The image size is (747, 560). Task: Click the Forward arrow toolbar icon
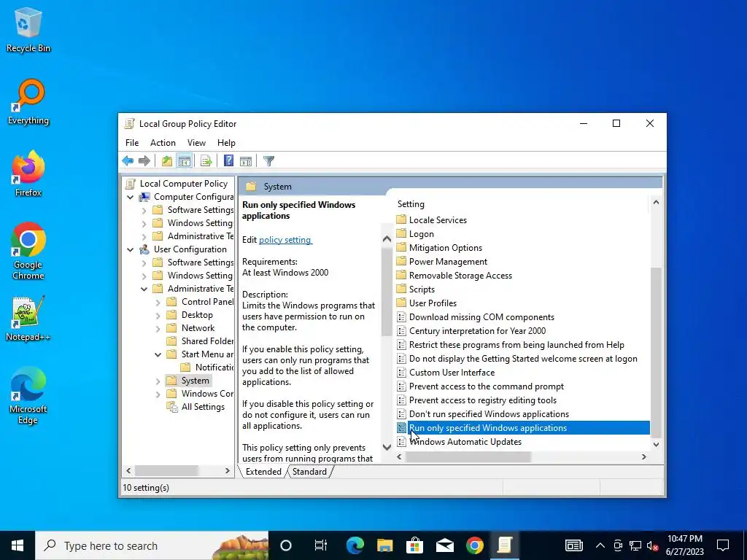click(144, 161)
